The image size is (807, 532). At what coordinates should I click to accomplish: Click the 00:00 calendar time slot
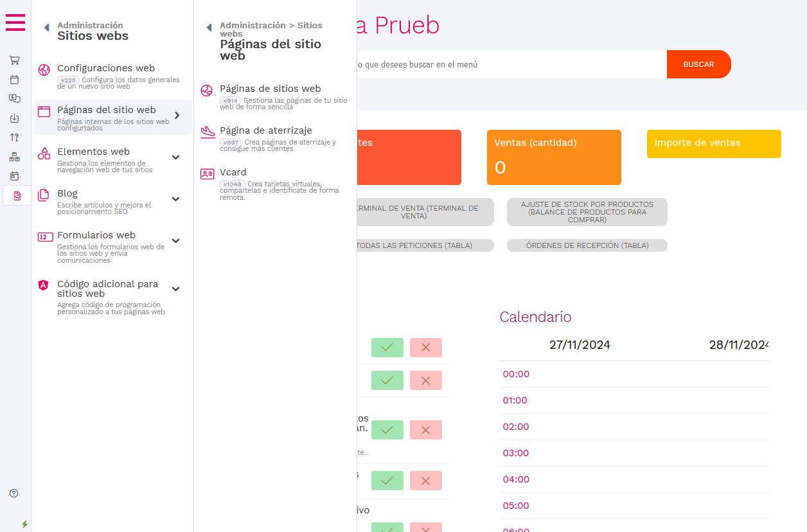pos(515,374)
